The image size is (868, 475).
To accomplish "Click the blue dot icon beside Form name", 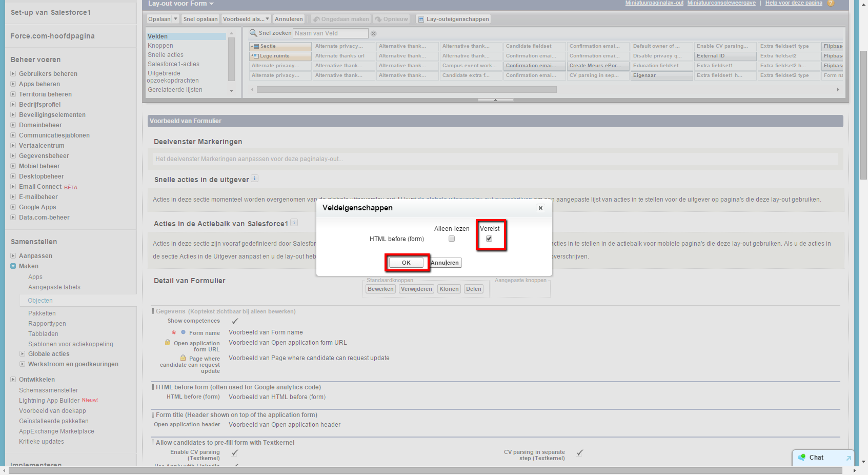I will [183, 332].
